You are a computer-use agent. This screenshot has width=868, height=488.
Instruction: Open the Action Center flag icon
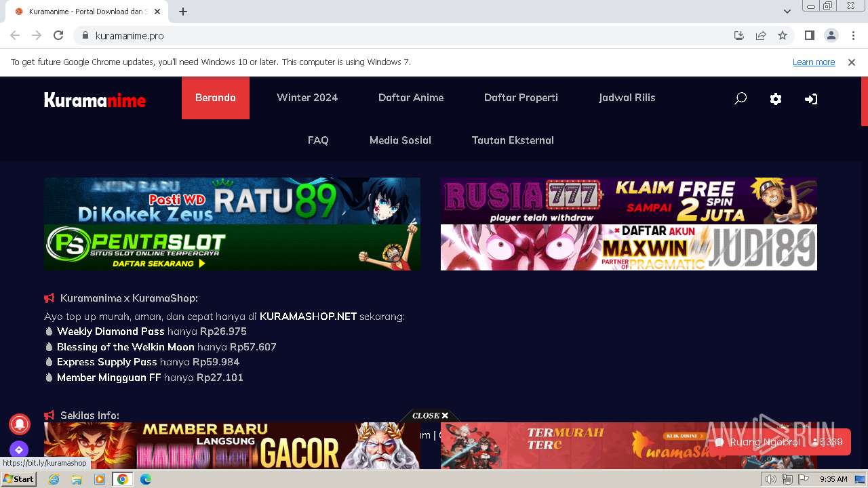coord(804,479)
